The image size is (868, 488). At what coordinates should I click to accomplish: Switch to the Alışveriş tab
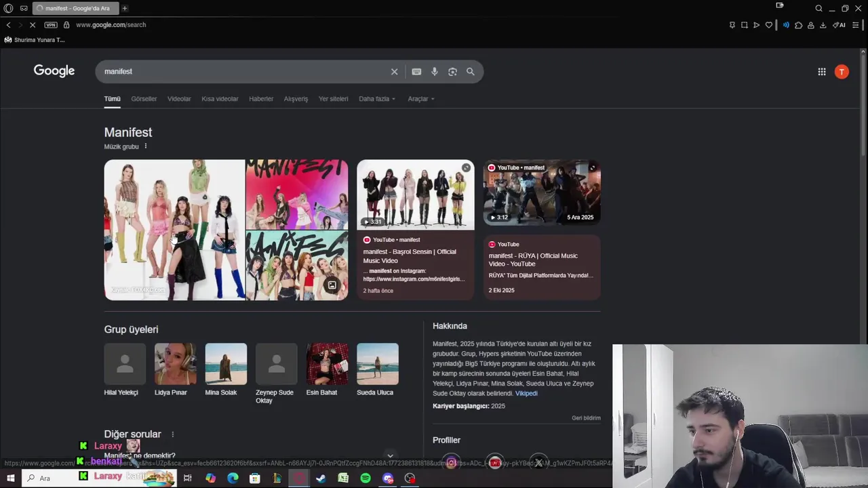coord(296,99)
